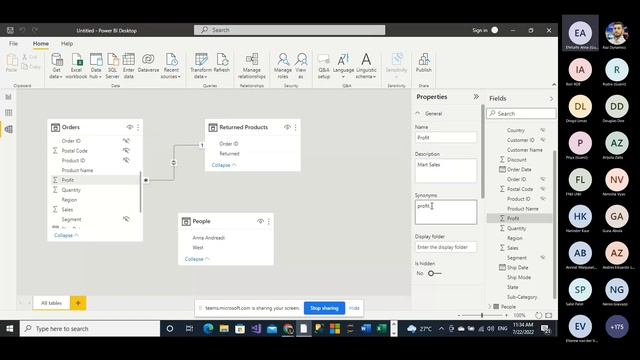The width and height of the screenshot is (640, 360).
Task: Select the All tables layout tab
Action: 51,303
